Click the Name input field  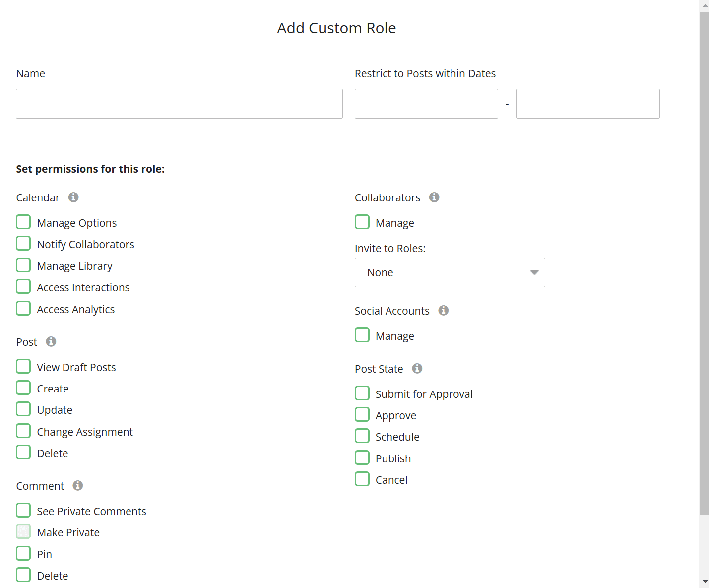coord(179,104)
